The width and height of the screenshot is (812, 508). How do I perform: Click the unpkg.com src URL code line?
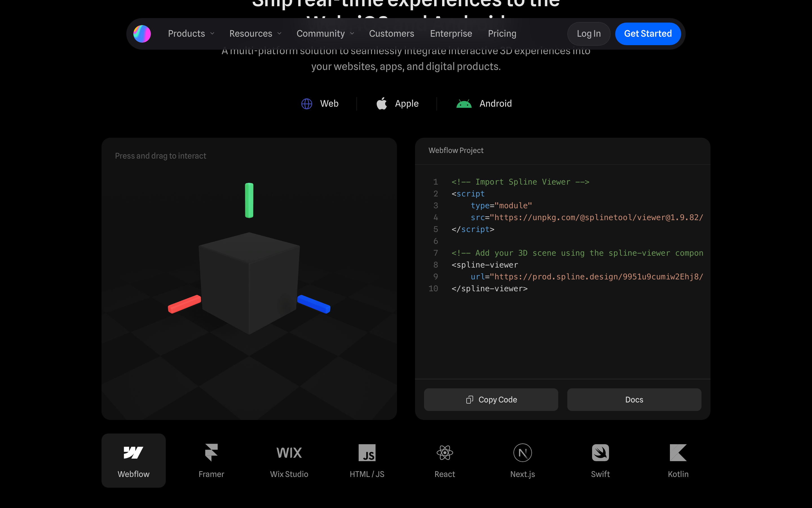(586, 217)
